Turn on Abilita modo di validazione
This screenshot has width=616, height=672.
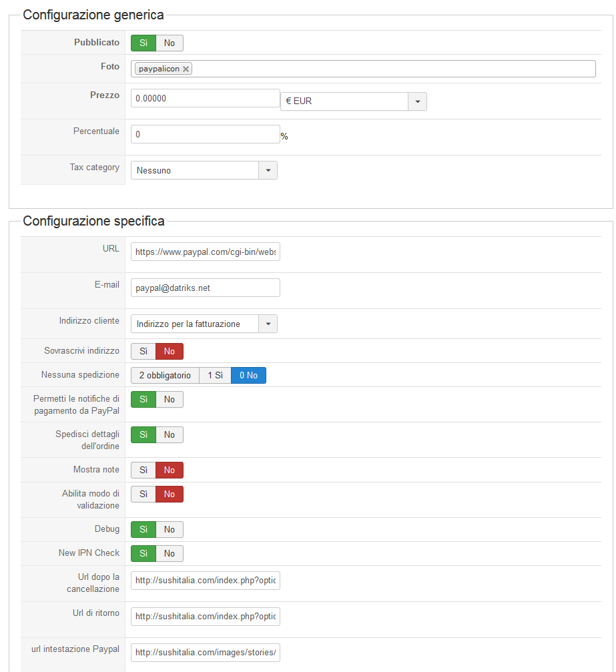[143, 494]
